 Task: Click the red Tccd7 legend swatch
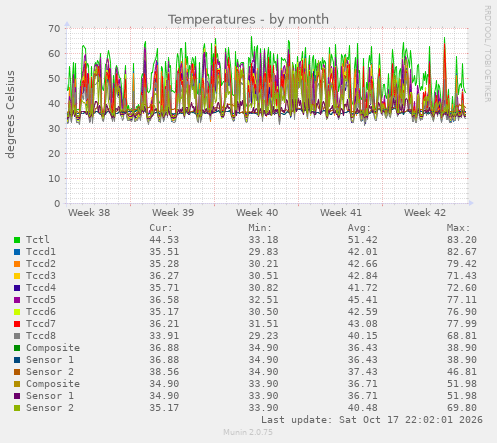[17, 324]
